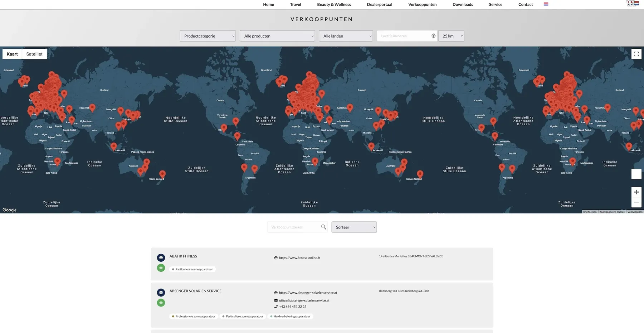This screenshot has height=333, width=644.
Task: Open the Travel menu item
Action: (x=296, y=5)
